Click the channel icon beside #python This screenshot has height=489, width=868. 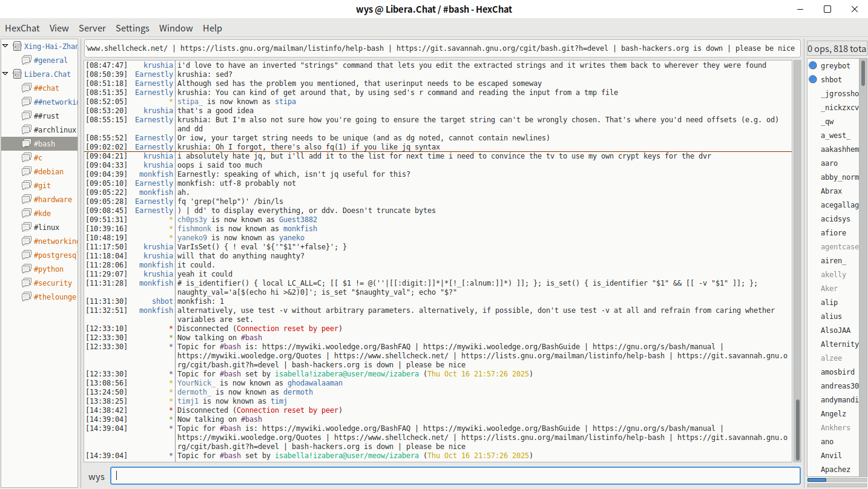tap(26, 269)
